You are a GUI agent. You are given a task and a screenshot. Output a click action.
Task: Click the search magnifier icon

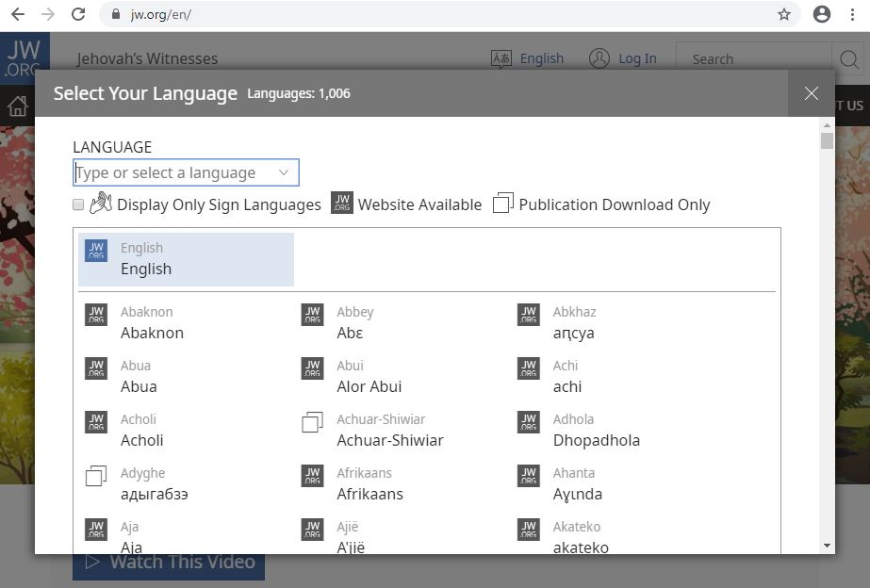[848, 59]
